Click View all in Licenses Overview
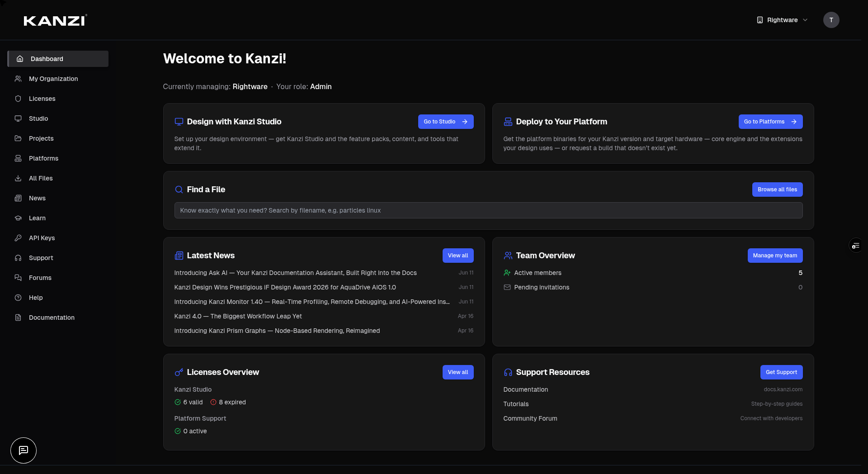The image size is (868, 474). pyautogui.click(x=458, y=372)
